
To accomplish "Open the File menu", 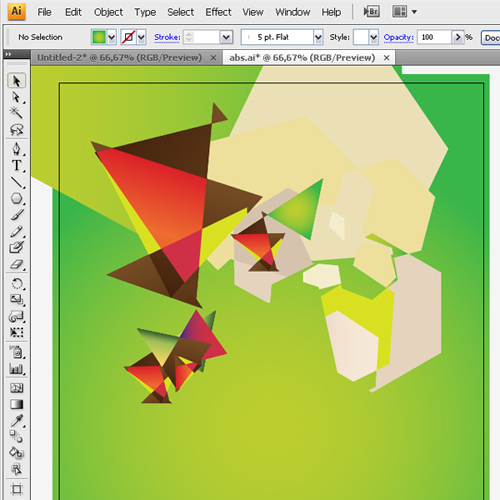I will (44, 12).
